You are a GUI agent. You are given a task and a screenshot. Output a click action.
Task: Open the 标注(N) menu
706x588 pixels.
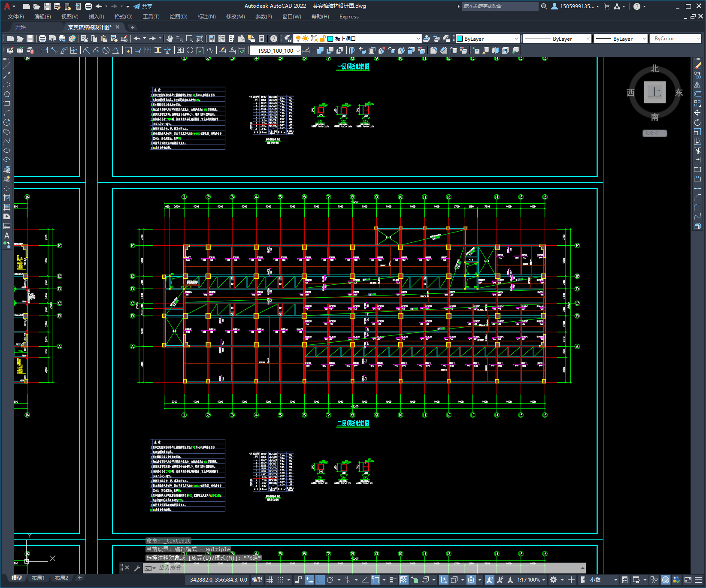click(206, 17)
